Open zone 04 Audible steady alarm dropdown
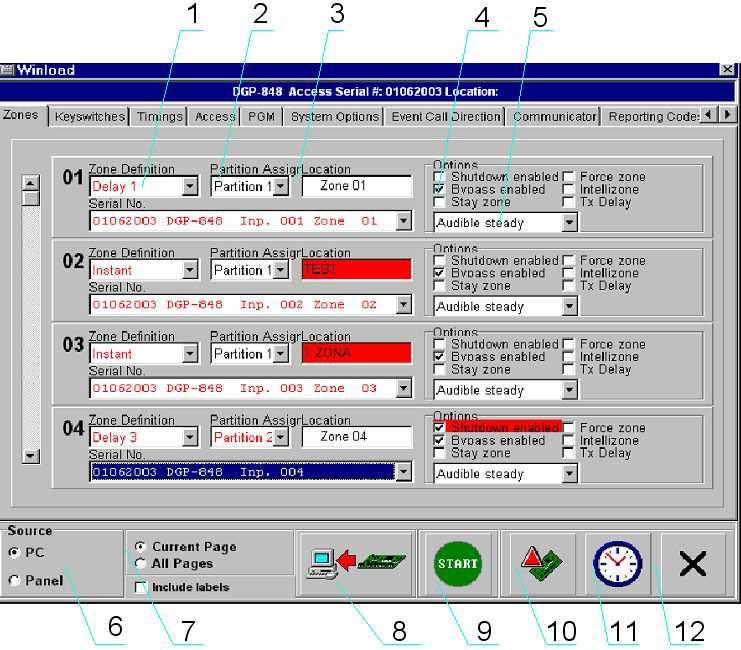This screenshot has height=650, width=741. [x=569, y=473]
